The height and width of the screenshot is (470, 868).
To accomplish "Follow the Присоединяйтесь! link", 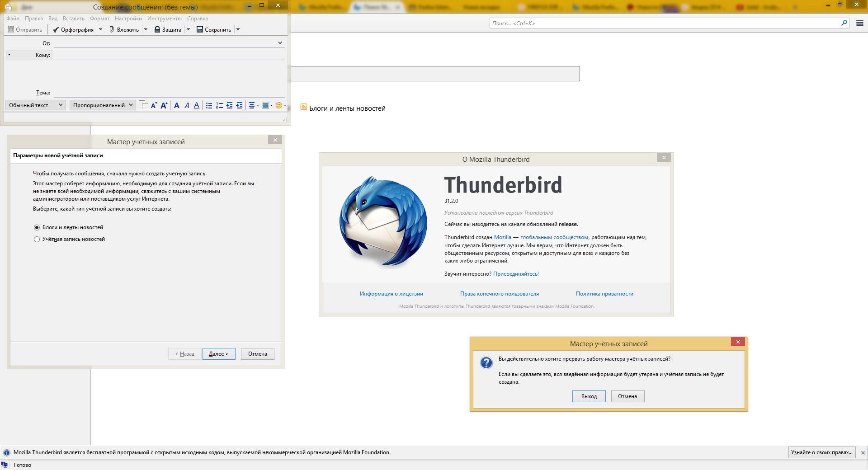I will click(x=516, y=274).
